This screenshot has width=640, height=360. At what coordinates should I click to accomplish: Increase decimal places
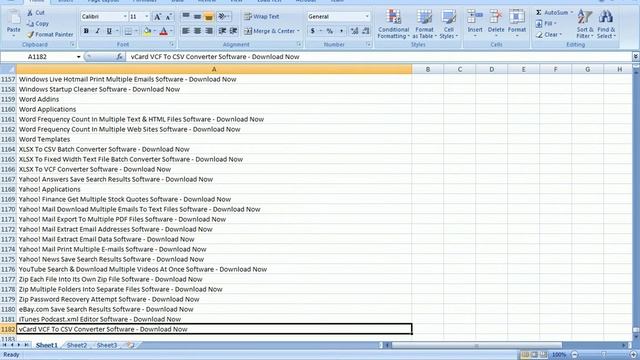coord(354,31)
